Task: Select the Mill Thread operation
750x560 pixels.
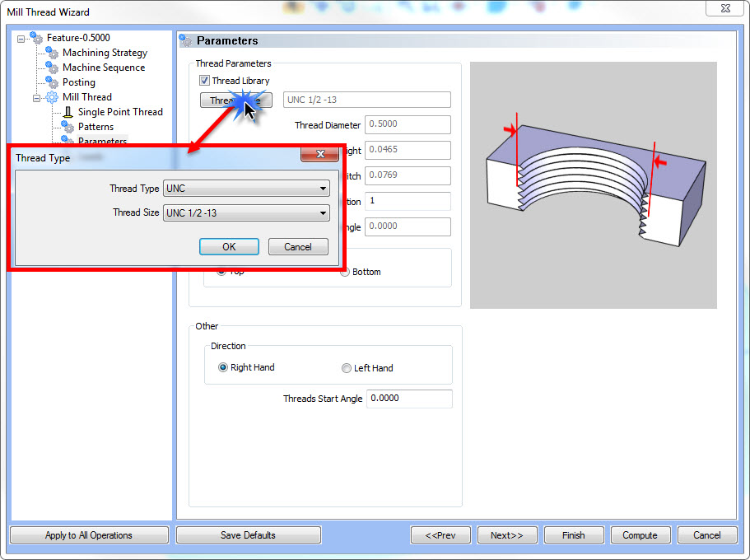Action: (x=87, y=97)
